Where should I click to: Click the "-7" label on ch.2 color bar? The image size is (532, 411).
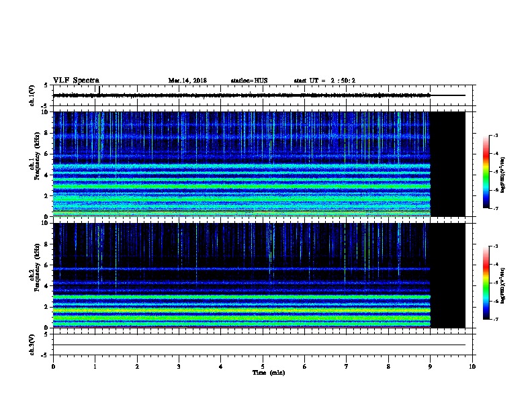pos(495,320)
